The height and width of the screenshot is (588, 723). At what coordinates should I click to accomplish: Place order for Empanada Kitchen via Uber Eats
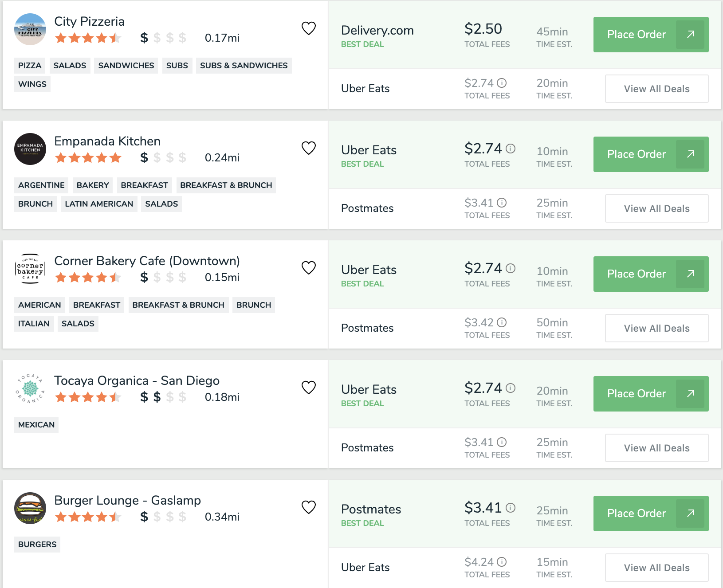click(x=651, y=154)
